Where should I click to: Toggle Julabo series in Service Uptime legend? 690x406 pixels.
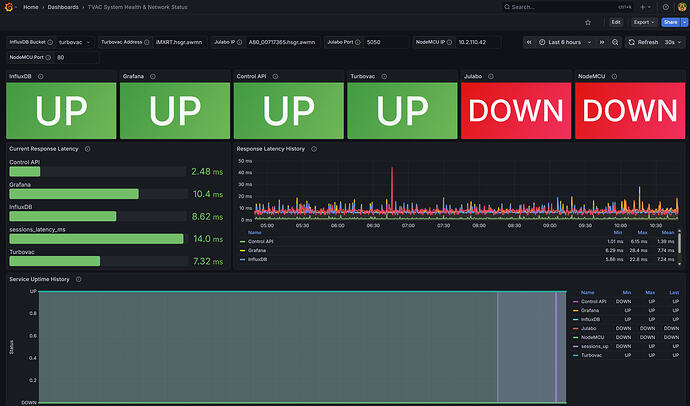[589, 329]
